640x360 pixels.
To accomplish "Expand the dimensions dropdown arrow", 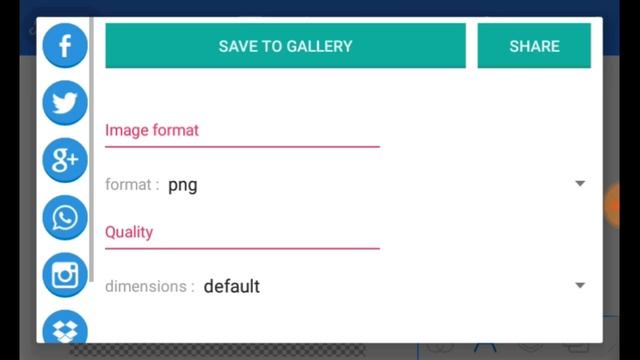I will click(x=580, y=285).
